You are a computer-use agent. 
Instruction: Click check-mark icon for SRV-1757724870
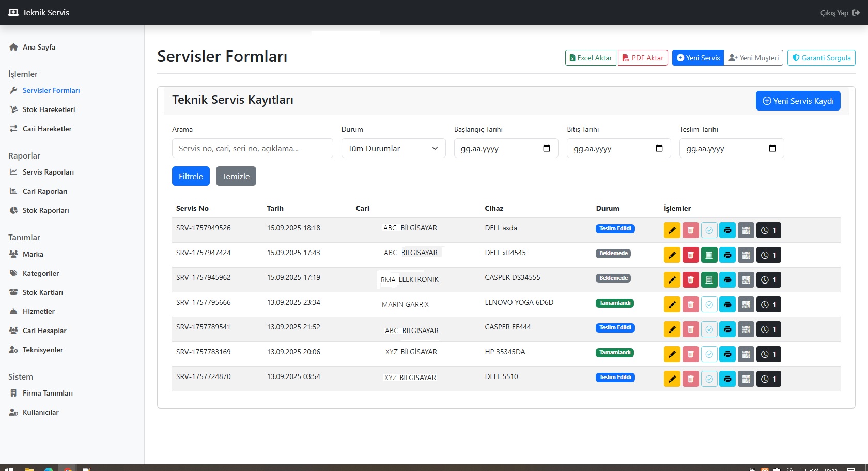click(x=709, y=379)
